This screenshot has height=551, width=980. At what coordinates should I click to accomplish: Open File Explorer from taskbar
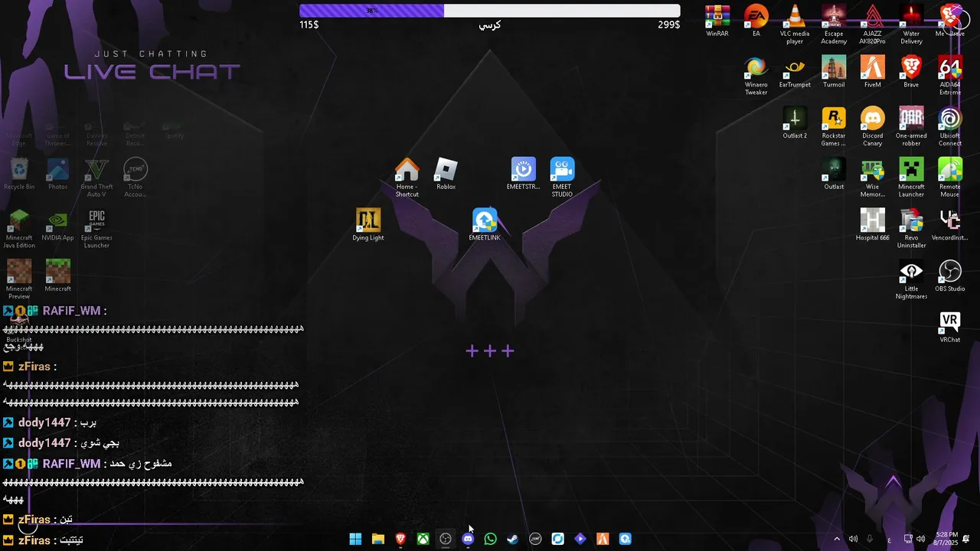377,539
